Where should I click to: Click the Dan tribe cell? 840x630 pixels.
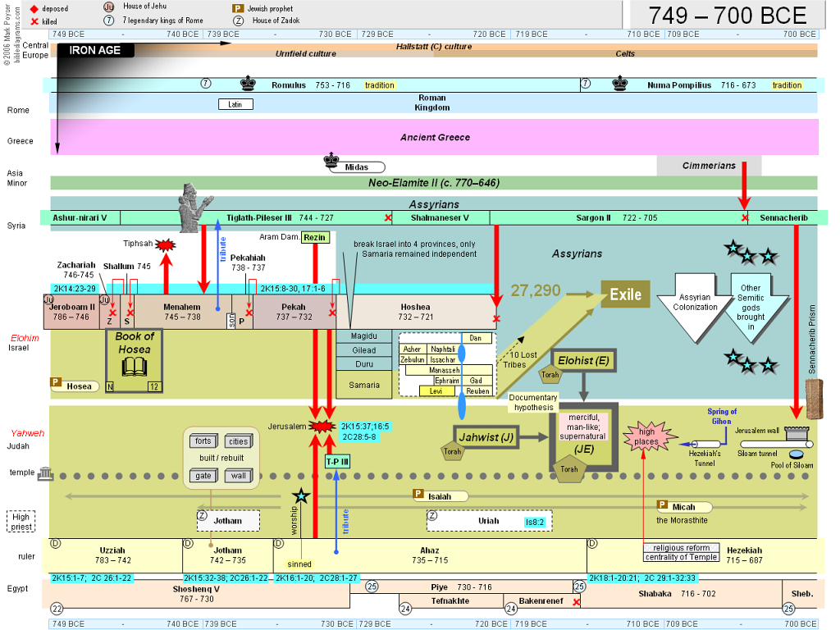(x=477, y=338)
